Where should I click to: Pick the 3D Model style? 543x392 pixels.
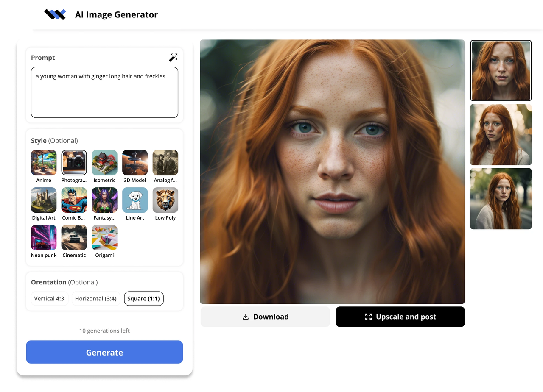134,162
